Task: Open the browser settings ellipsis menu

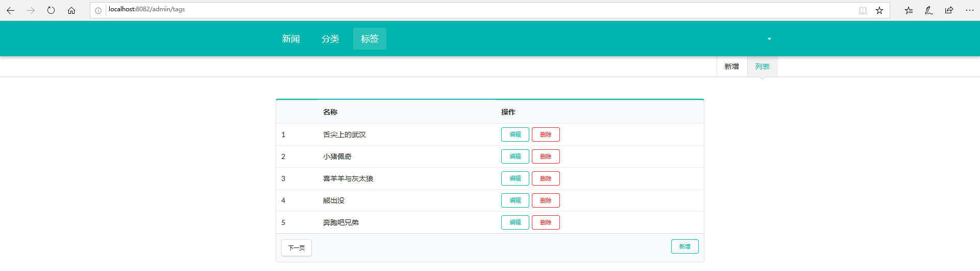Action: tap(970, 10)
